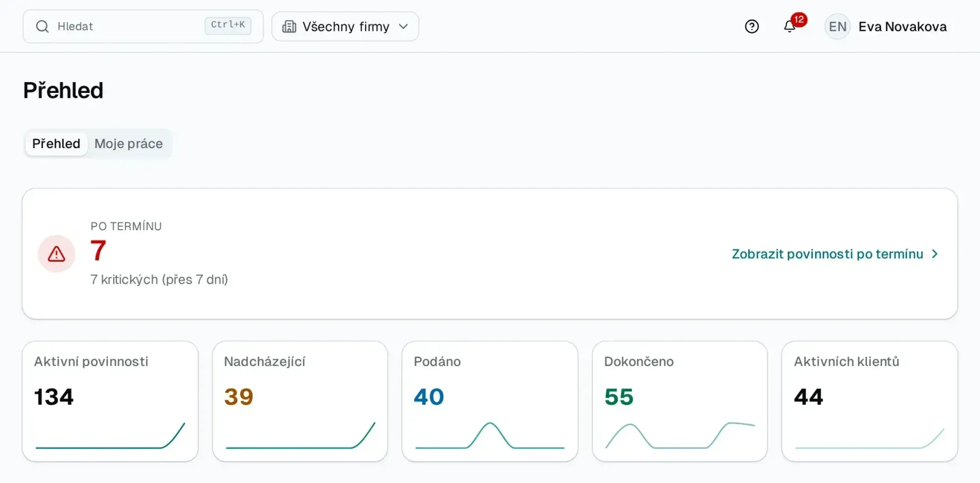Screen dimensions: 980x483
Task: Click the red overdue warning triangle icon
Action: click(x=56, y=254)
